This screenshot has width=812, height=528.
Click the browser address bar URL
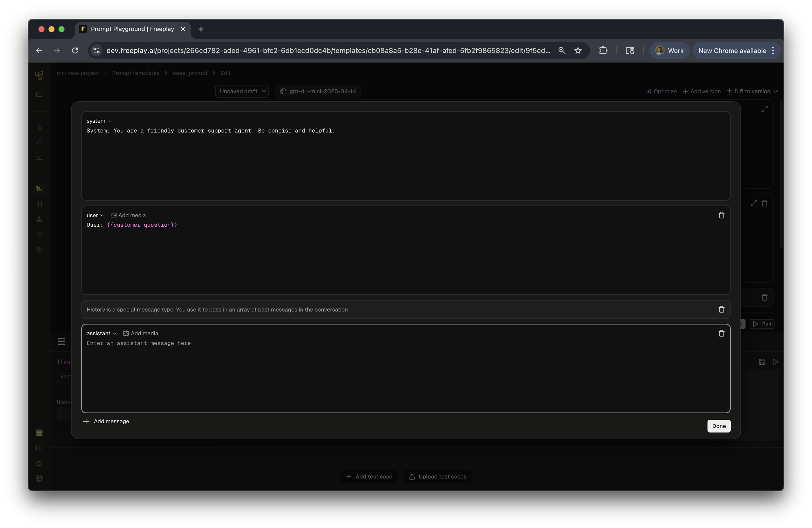coord(328,50)
